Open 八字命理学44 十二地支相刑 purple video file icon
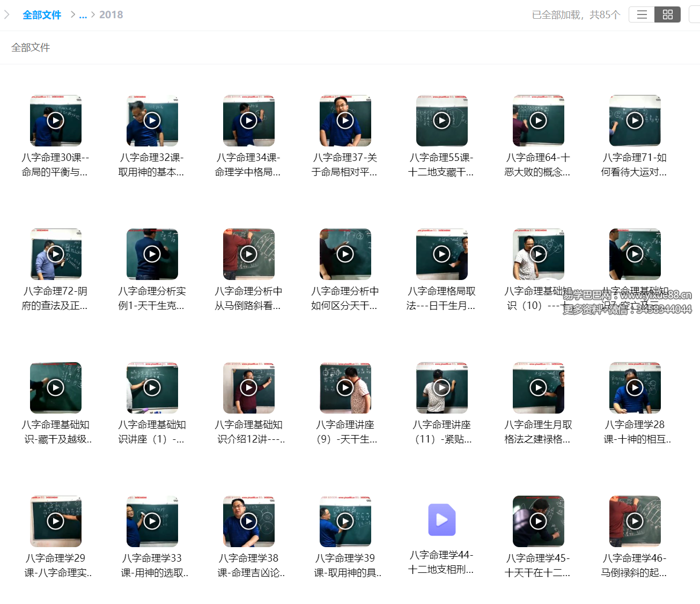 click(442, 520)
